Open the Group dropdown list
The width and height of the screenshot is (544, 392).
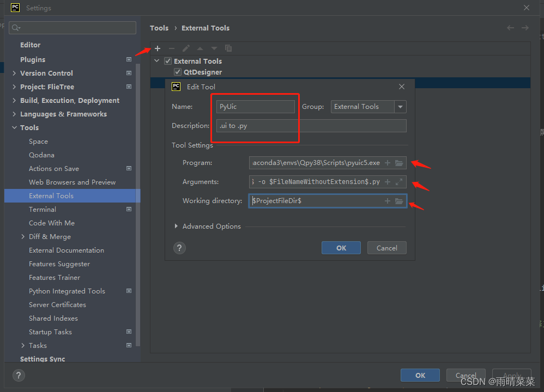pyautogui.click(x=401, y=107)
